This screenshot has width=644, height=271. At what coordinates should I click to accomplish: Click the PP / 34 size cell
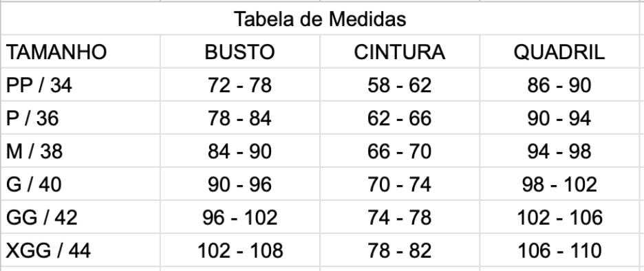[x=80, y=85]
